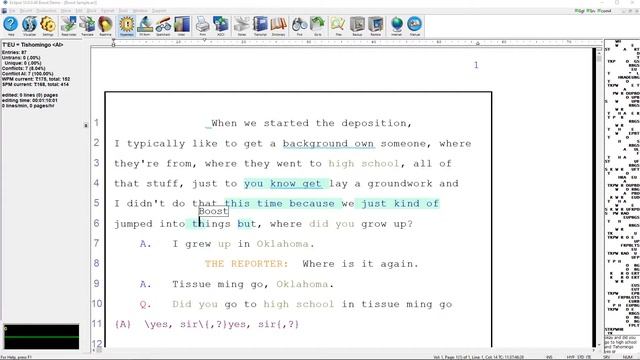Toggle the Hyperkeys toolbar icon
Viewport: 640px width, 360px height.
point(127,26)
